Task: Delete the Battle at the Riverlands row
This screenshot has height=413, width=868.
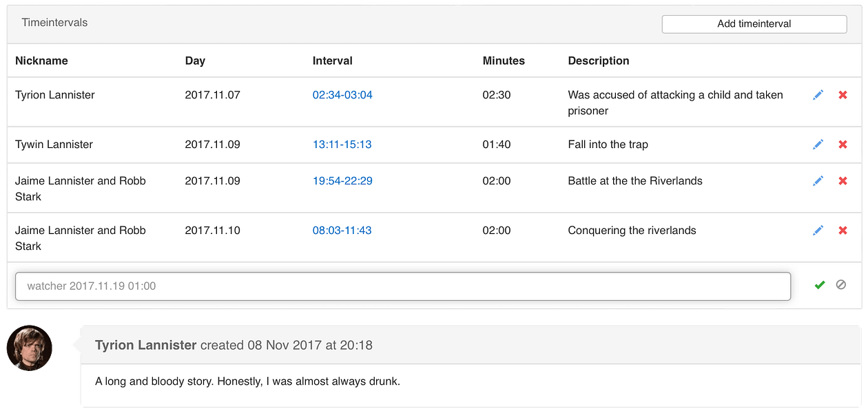Action: click(x=843, y=181)
